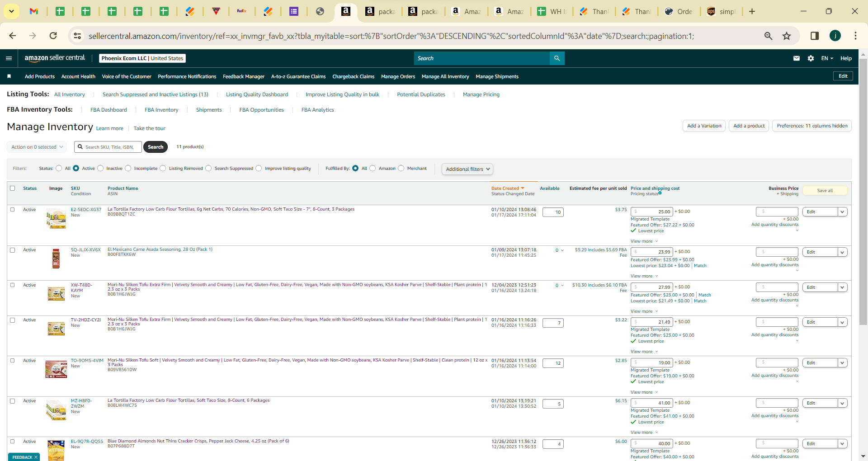
Task: Go back with browser back arrow
Action: tap(13, 36)
